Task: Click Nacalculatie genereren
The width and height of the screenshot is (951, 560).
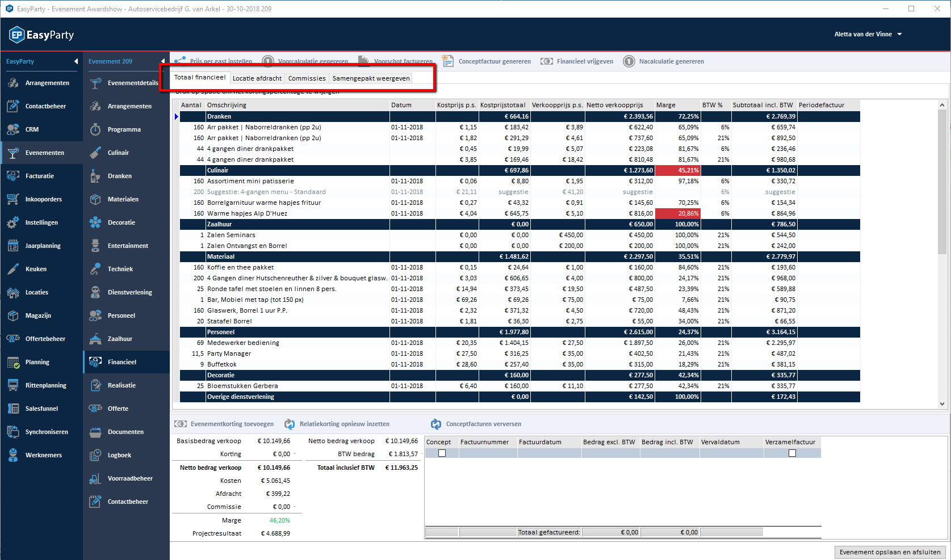Action: point(664,61)
